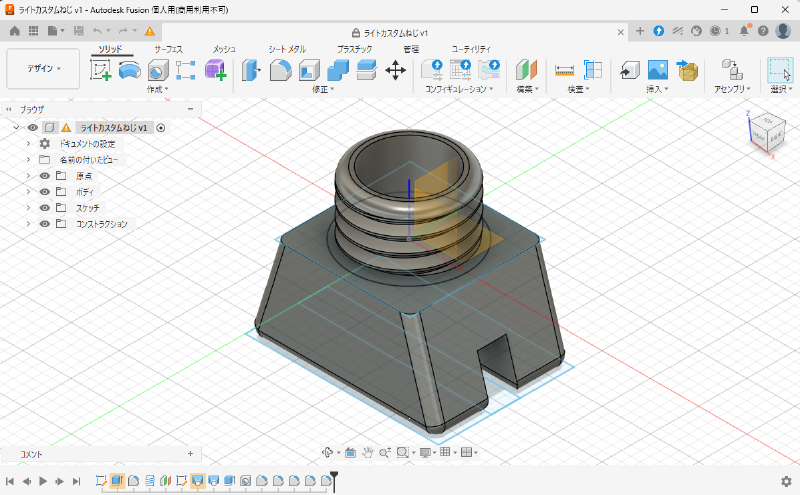The image size is (800, 495).
Task: Select the Offset Plane construct tool
Action: pyautogui.click(x=526, y=70)
